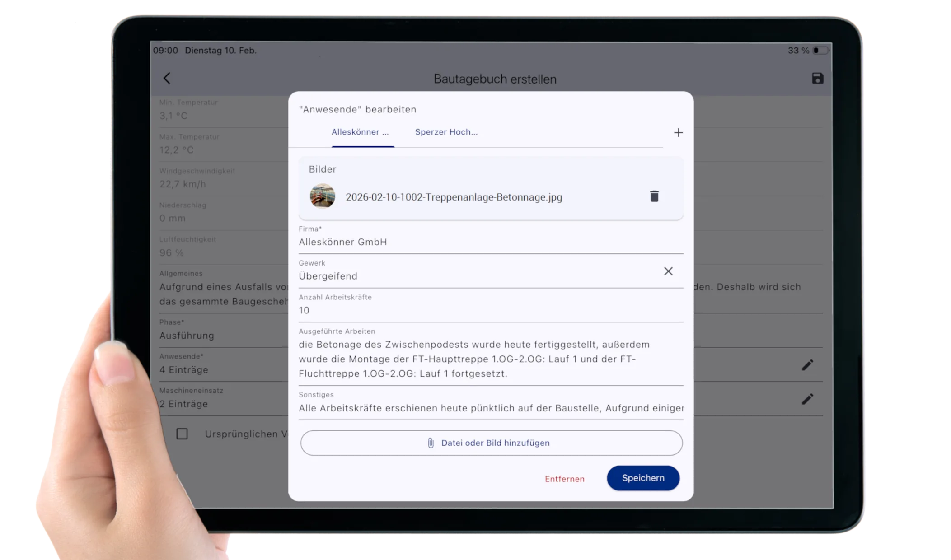Go back with the left chevron arrow

[x=167, y=78]
